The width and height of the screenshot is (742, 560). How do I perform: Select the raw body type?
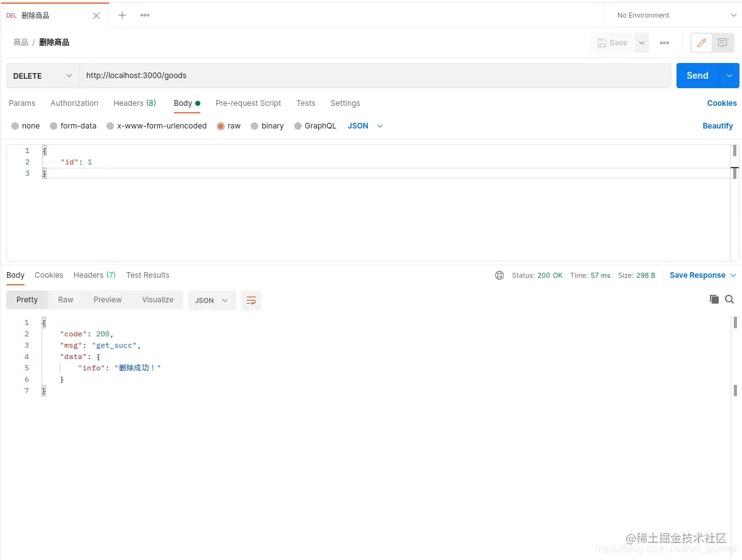click(229, 126)
